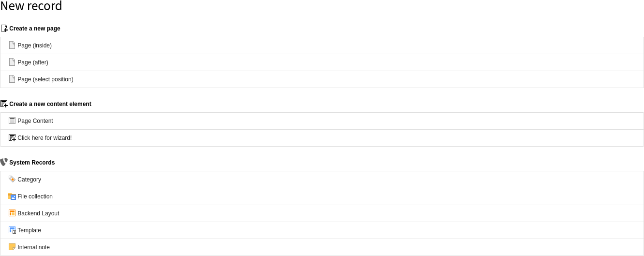Click the Internal note sticky icon
This screenshot has width=644, height=256.
[12, 247]
